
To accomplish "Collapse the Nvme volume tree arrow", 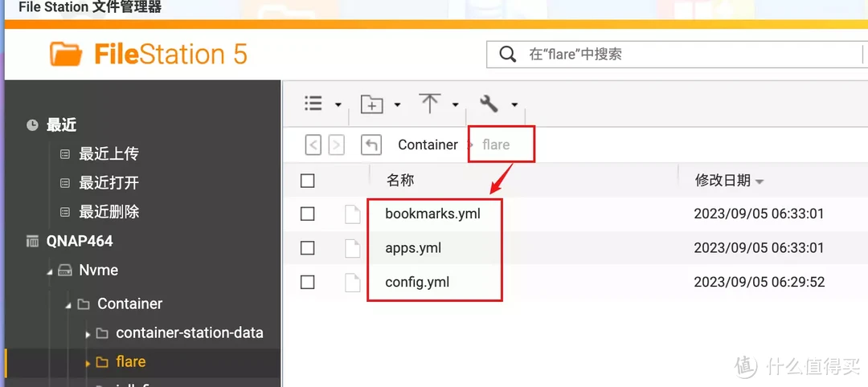I will (x=50, y=272).
